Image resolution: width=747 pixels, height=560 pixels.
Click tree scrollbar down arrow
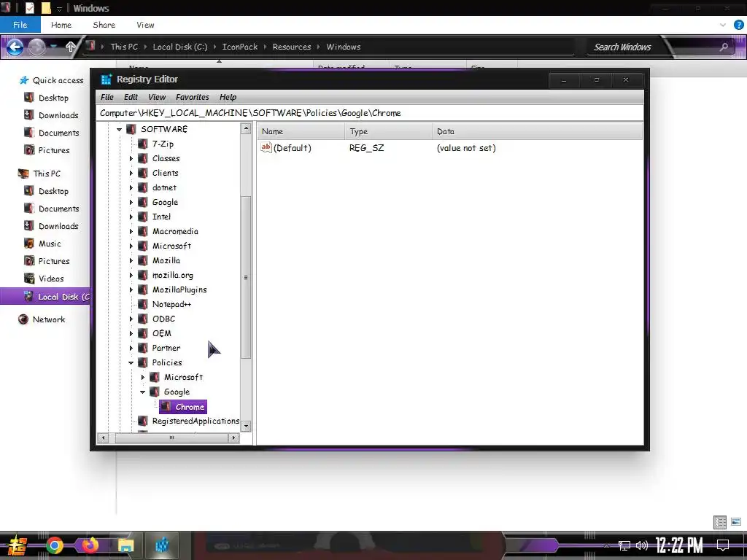tap(246, 426)
